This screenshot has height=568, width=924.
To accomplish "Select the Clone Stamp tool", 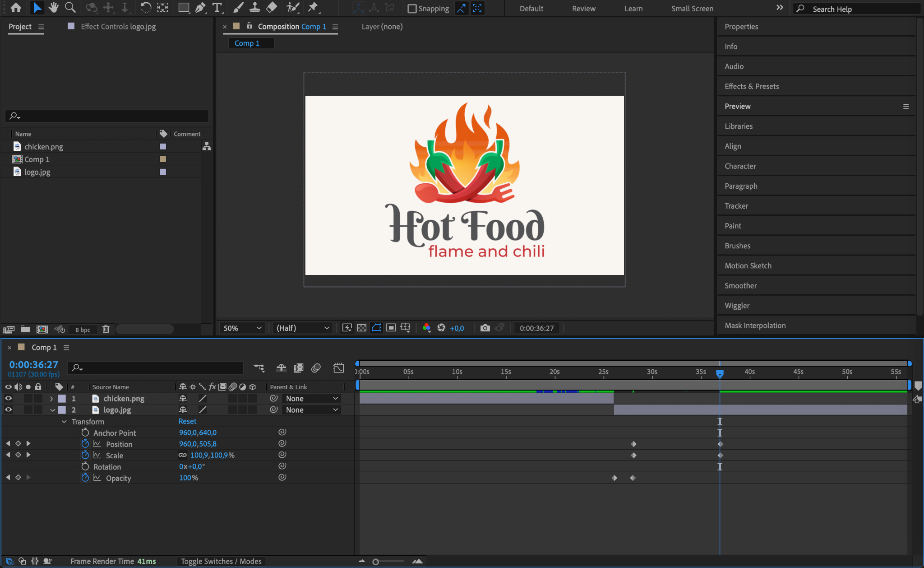I will 255,8.
